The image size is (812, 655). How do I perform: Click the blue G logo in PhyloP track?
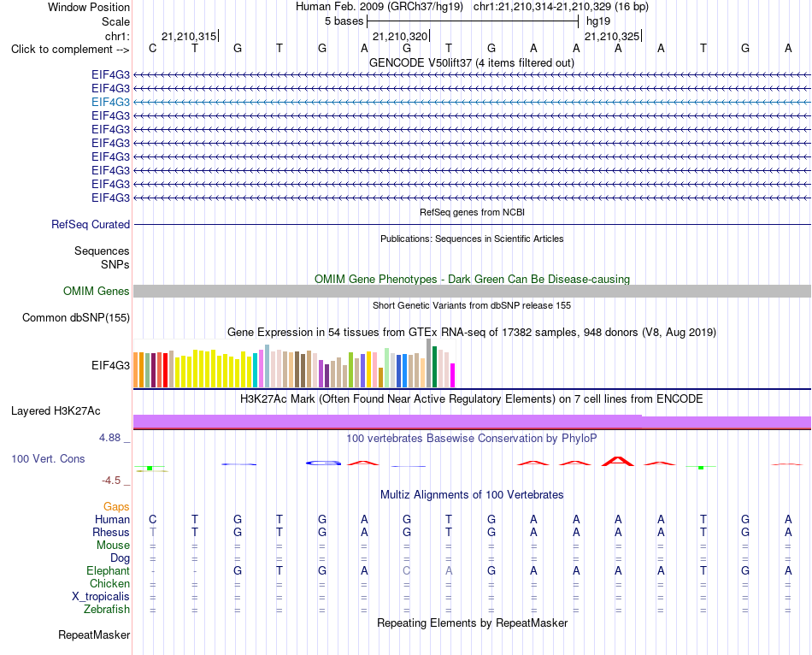coord(323,463)
